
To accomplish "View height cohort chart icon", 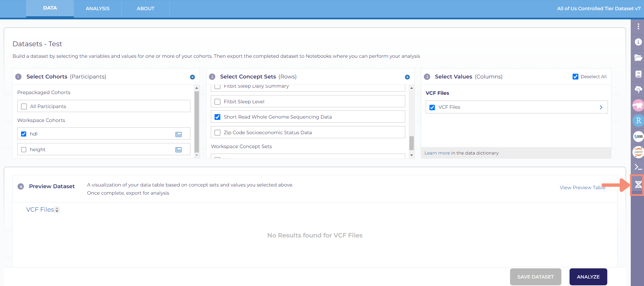I will [179, 150].
